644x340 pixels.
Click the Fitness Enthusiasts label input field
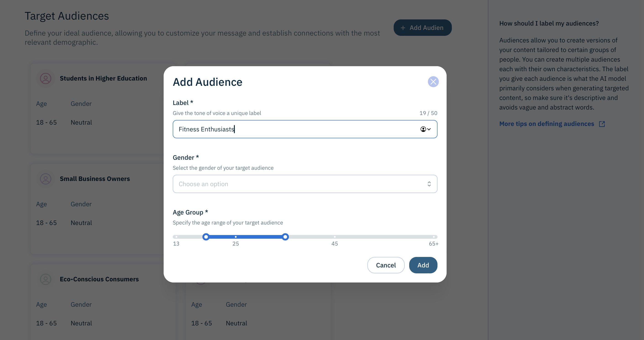[x=304, y=129]
